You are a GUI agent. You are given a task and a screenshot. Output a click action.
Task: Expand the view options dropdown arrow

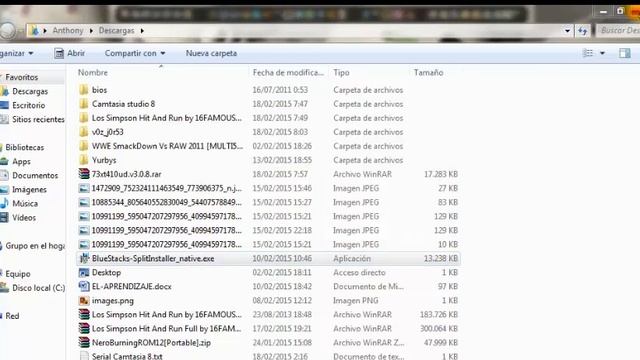pos(602,53)
